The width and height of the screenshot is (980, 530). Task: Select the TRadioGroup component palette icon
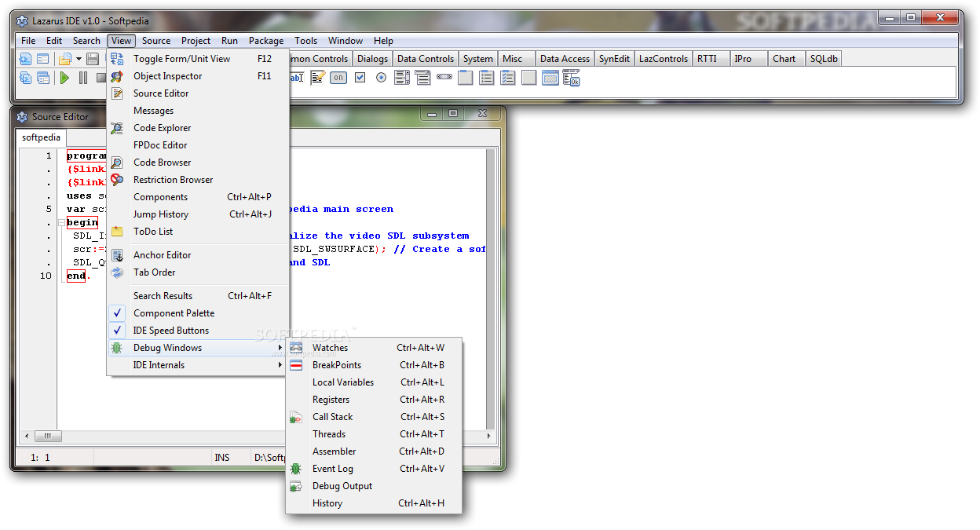[x=487, y=78]
